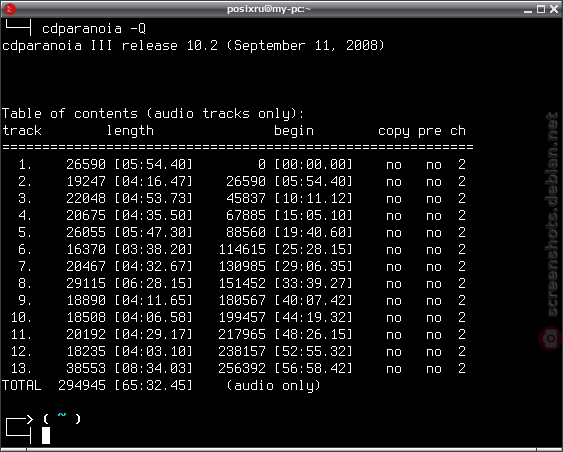Click the 'ch' column header
Image resolution: width=563 pixels, height=452 pixels.
(458, 131)
